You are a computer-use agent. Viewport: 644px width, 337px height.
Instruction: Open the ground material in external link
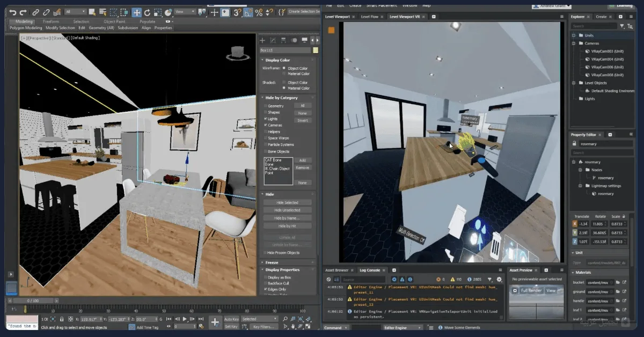click(x=624, y=291)
